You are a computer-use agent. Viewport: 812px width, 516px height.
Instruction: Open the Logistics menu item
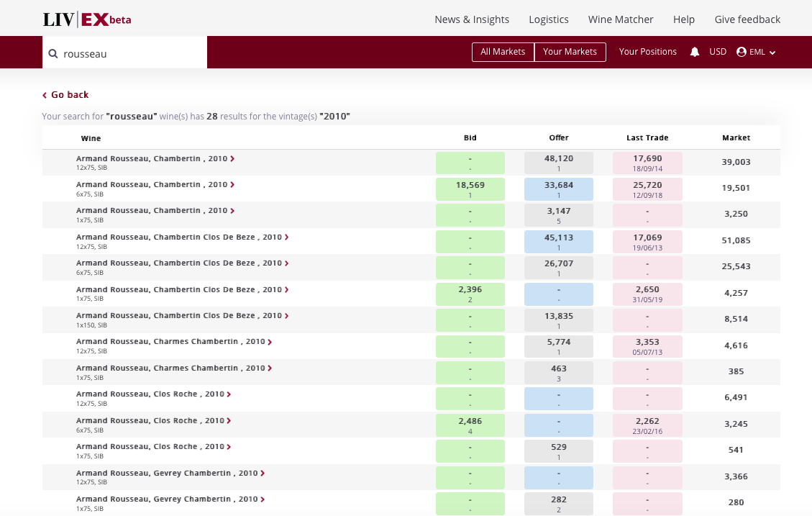(x=549, y=19)
